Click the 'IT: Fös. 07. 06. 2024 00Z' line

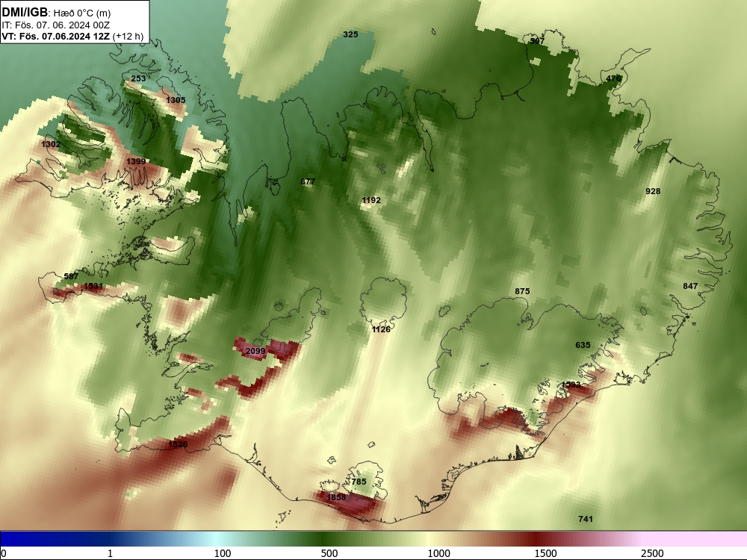[x=56, y=25]
